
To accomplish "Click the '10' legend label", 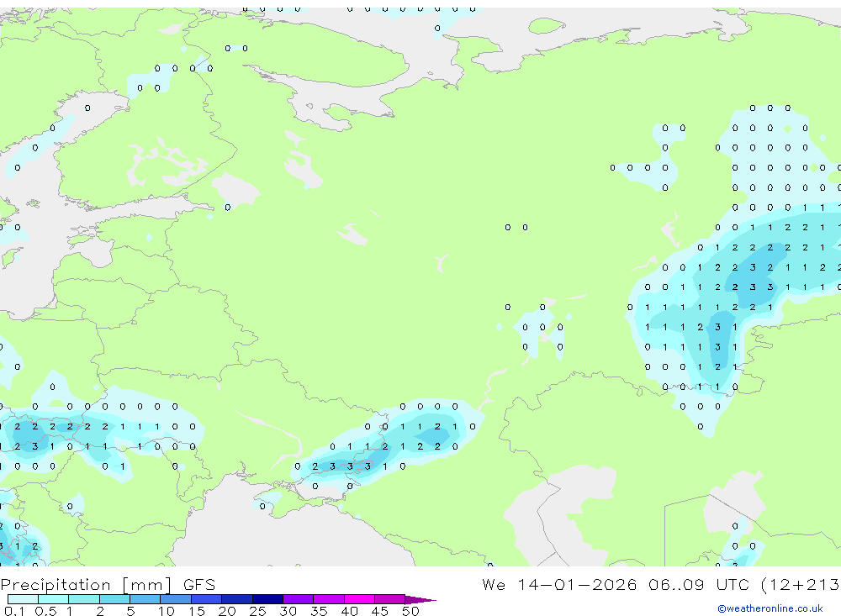I will [167, 611].
